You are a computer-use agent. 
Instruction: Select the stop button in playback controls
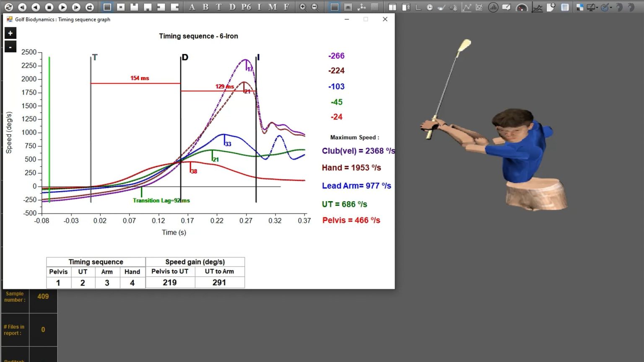(x=49, y=7)
